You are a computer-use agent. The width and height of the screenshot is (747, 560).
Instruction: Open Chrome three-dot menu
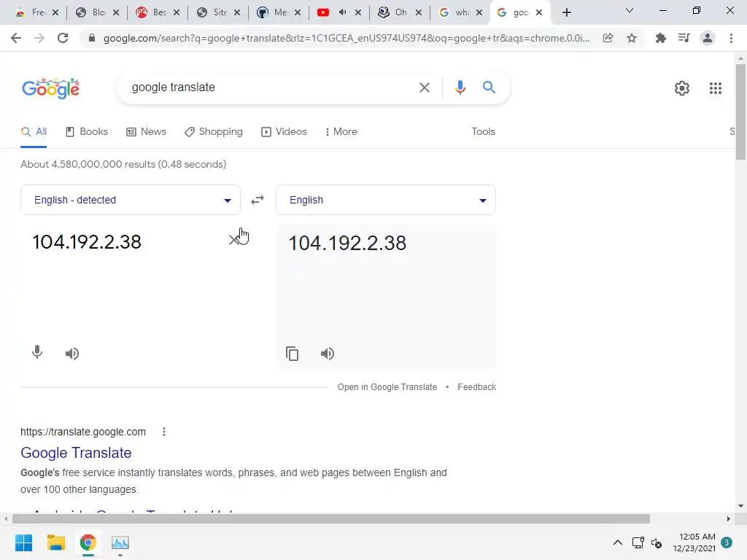pyautogui.click(x=731, y=38)
